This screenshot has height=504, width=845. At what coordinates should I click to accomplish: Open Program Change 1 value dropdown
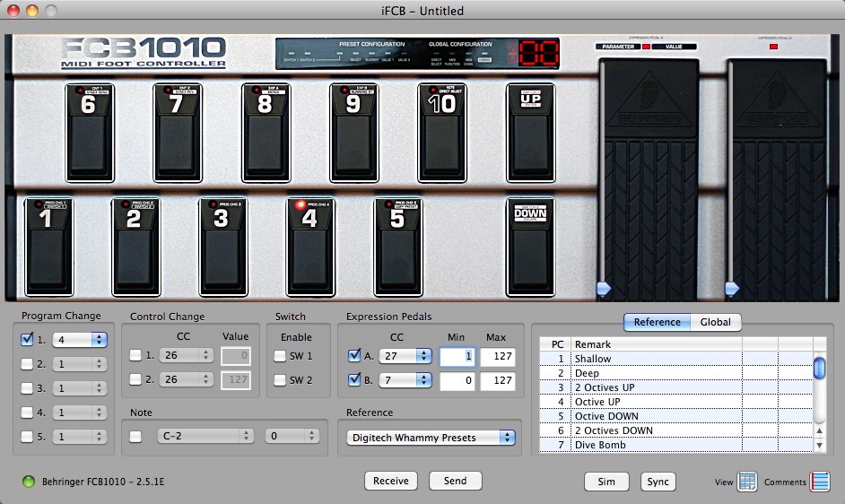[x=80, y=340]
